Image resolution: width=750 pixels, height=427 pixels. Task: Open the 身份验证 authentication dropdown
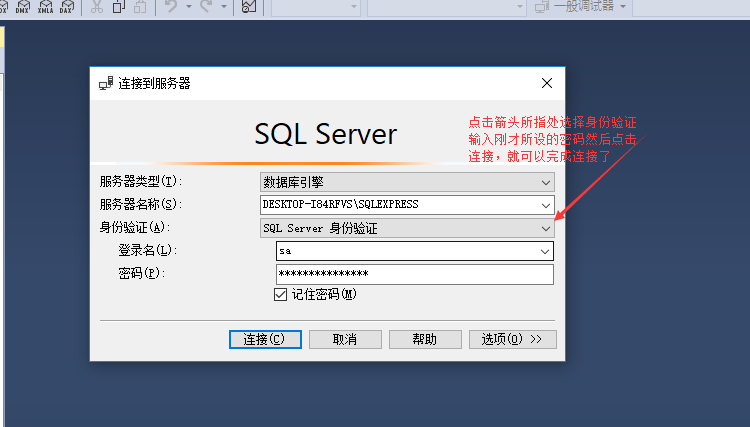(546, 228)
